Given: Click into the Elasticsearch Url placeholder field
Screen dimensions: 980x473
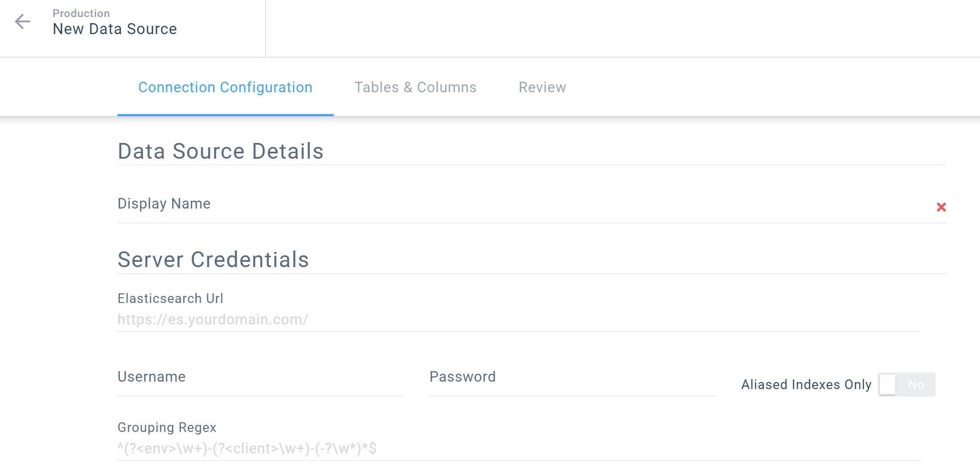Looking at the screenshot, I should 519,320.
